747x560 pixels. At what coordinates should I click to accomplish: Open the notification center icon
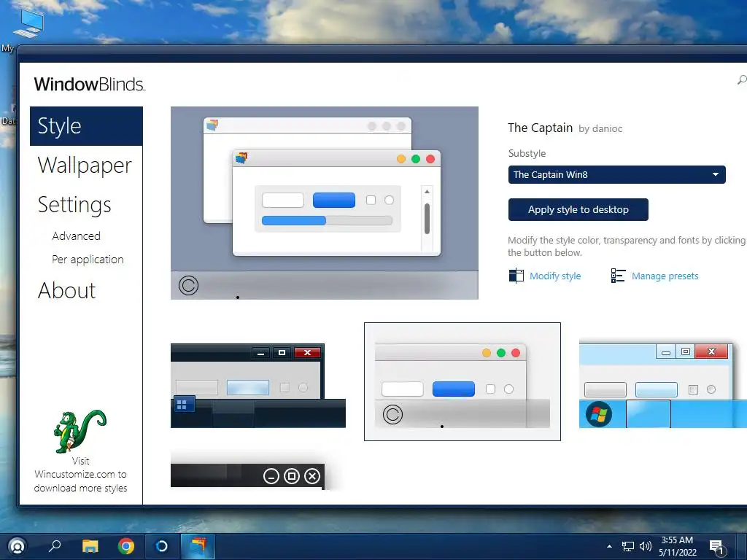(716, 547)
